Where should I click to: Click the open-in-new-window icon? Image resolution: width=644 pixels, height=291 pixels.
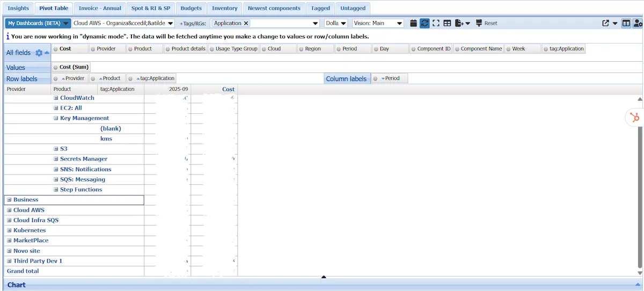pyautogui.click(x=606, y=23)
